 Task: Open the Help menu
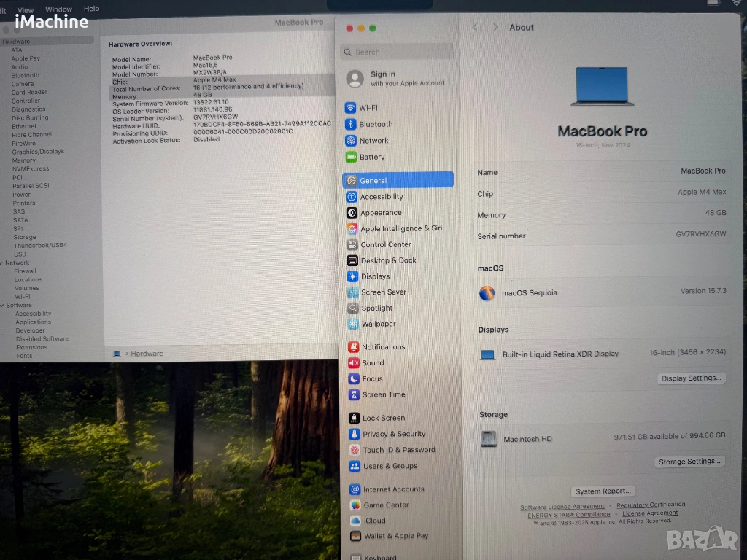(92, 9)
